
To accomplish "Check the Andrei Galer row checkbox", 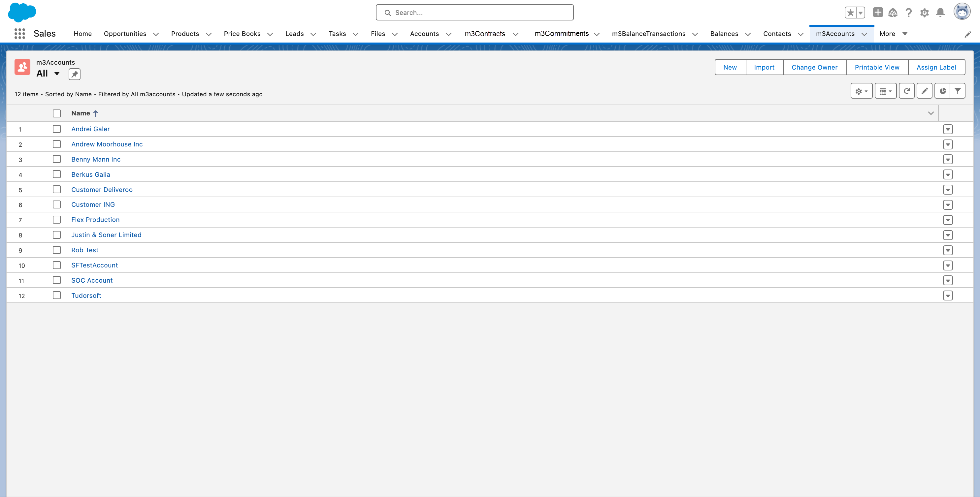I will click(57, 129).
